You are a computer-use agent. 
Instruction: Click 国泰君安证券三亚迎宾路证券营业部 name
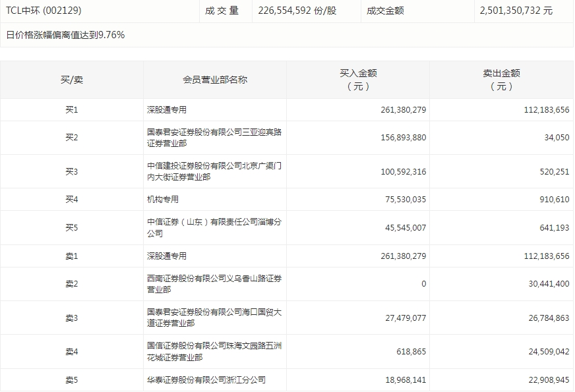214,138
